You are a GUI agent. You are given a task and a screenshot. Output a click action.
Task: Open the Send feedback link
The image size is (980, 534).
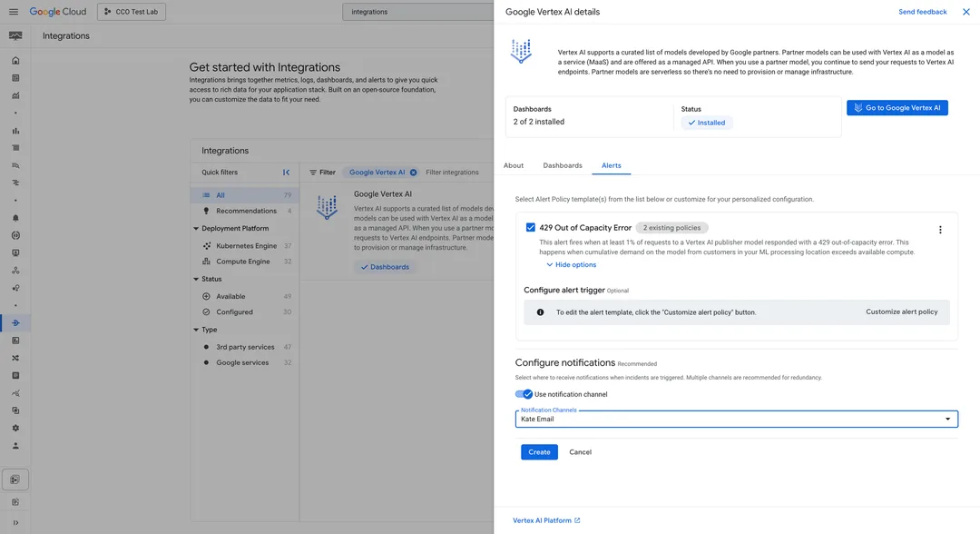coord(923,12)
